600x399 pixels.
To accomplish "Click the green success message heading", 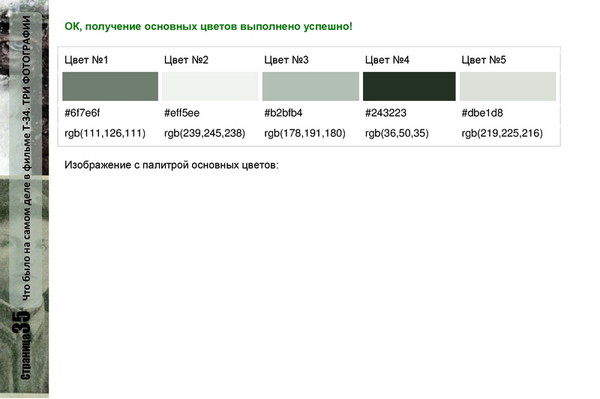I will coord(208,26).
